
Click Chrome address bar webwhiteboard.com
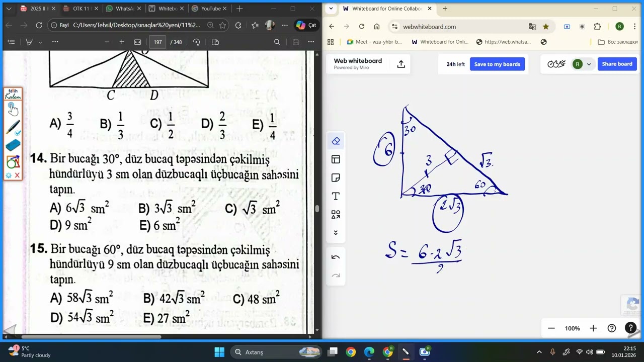(x=429, y=27)
